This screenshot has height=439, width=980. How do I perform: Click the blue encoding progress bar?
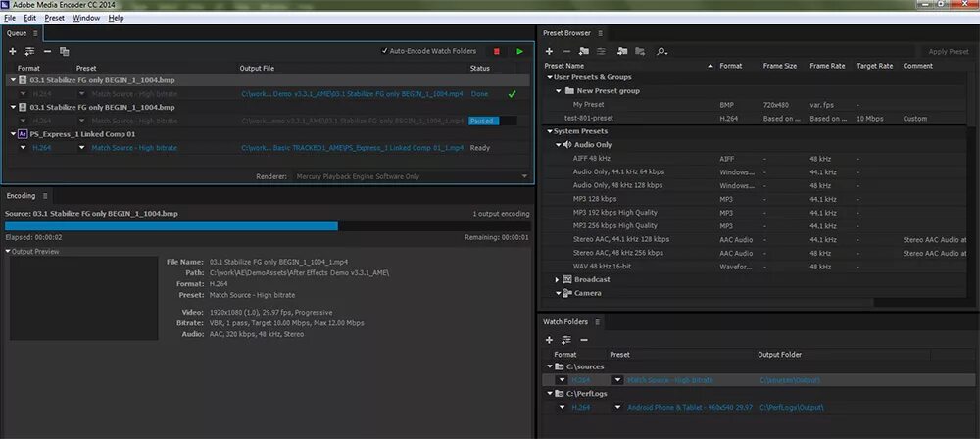point(171,226)
